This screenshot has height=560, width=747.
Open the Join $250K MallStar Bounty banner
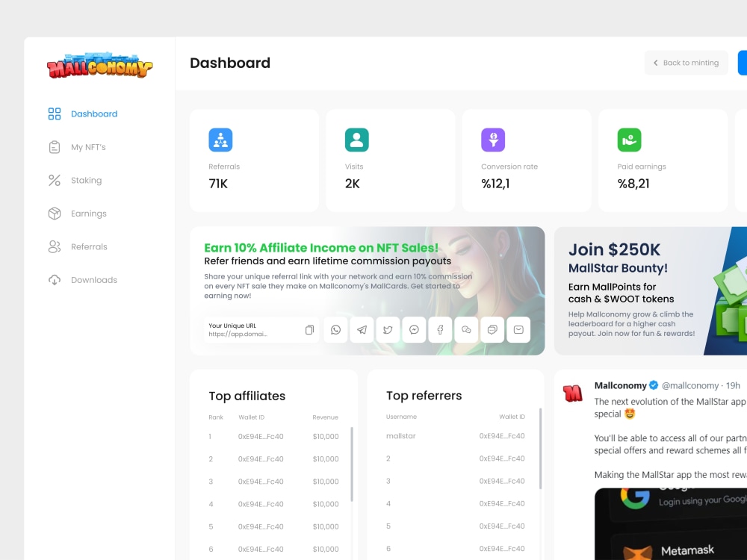coord(651,290)
